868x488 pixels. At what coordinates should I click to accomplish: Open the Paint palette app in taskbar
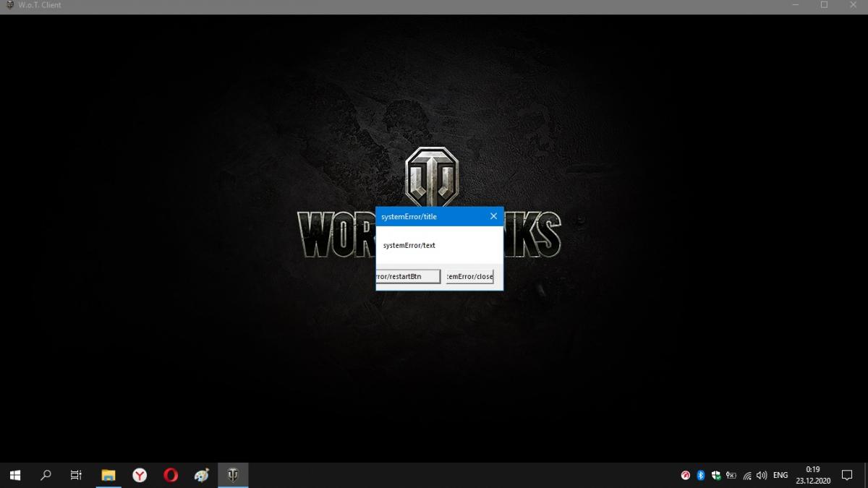pos(202,475)
